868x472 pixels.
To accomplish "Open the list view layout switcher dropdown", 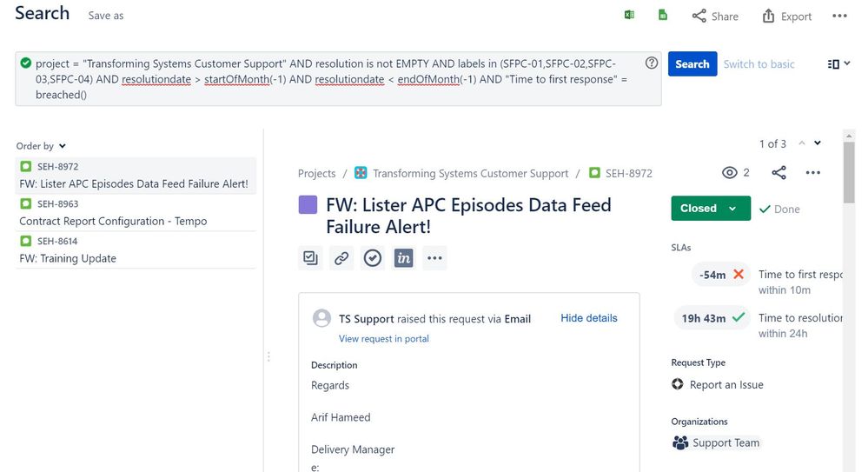I will point(838,63).
